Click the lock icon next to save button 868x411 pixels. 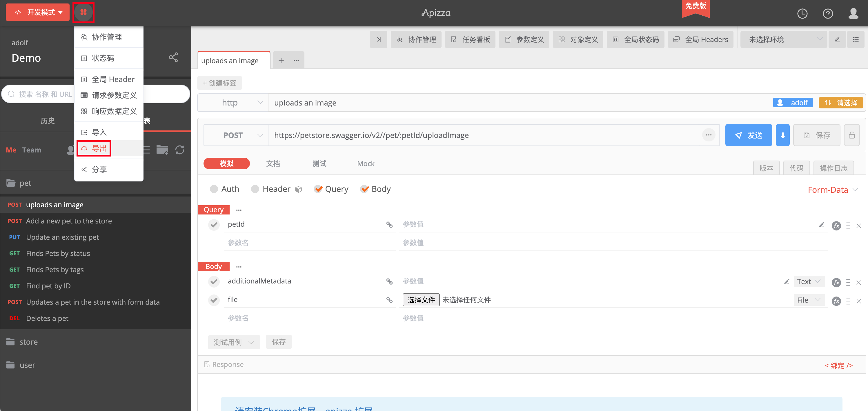point(851,135)
